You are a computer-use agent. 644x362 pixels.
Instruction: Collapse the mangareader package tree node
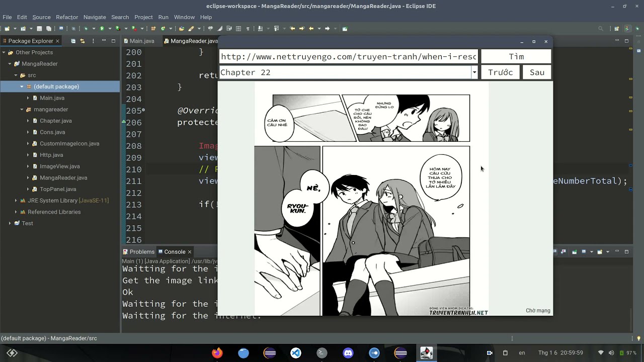tap(22, 109)
